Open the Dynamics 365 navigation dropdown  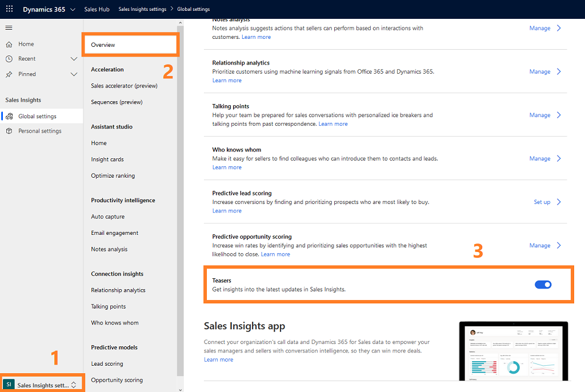[x=71, y=9]
